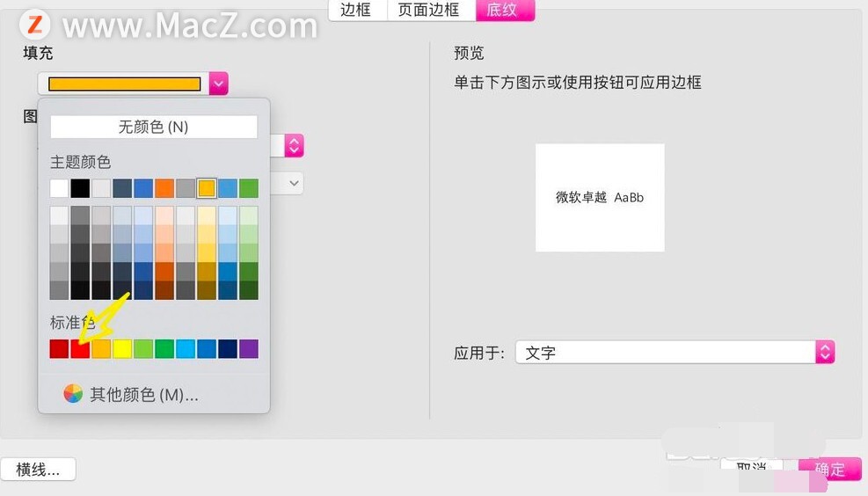Pick the dark slate blue theme swatch

click(122, 188)
